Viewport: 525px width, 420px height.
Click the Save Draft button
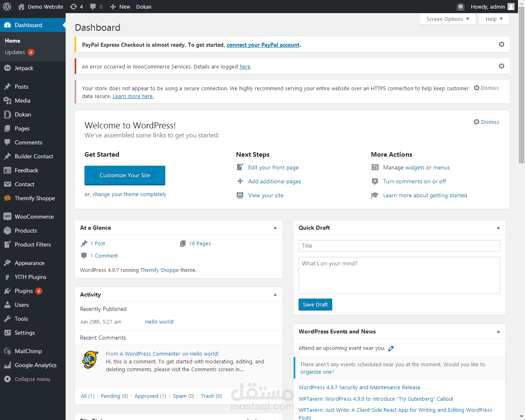[x=315, y=304]
